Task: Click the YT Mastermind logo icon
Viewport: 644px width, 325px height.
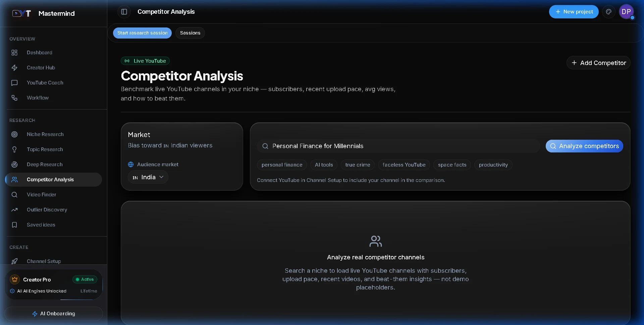Action: (x=22, y=13)
